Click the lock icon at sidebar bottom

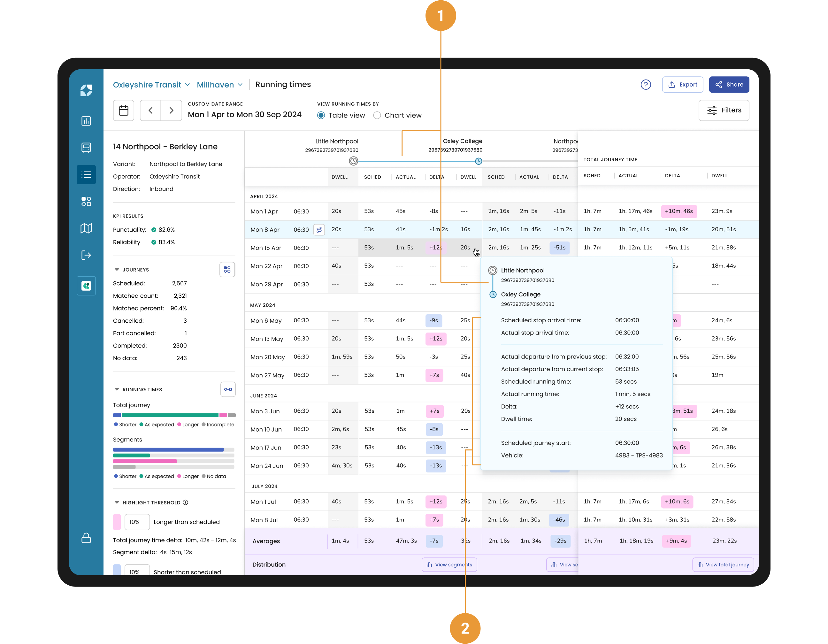[x=86, y=538]
